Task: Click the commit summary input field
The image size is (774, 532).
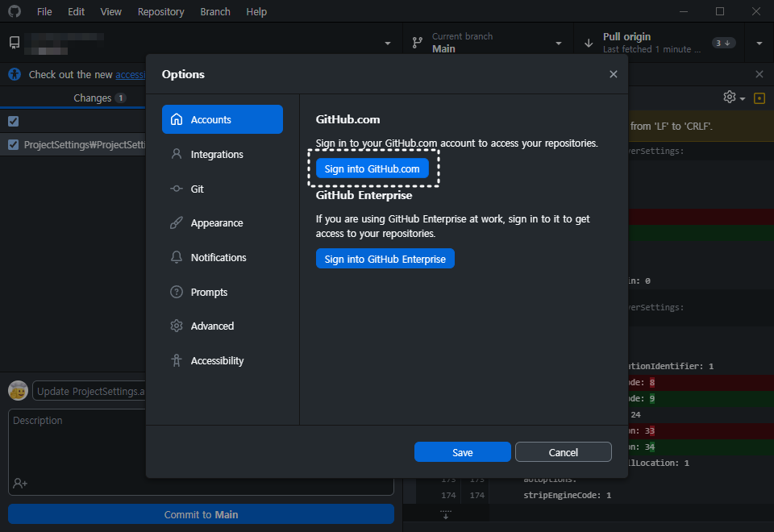Action: click(x=89, y=391)
